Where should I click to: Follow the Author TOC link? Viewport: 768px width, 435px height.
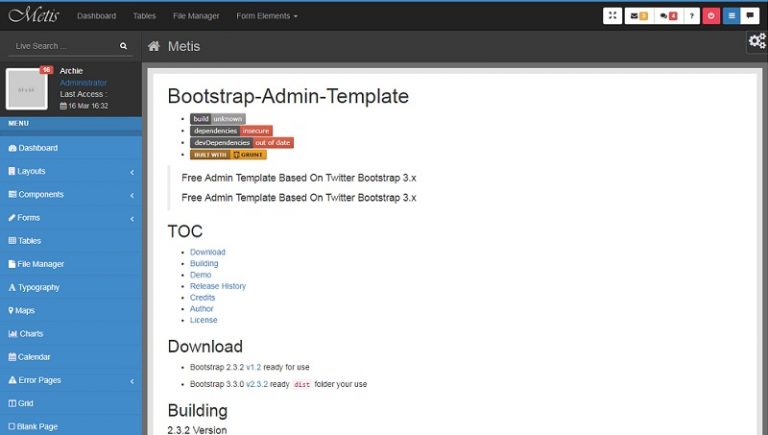201,309
